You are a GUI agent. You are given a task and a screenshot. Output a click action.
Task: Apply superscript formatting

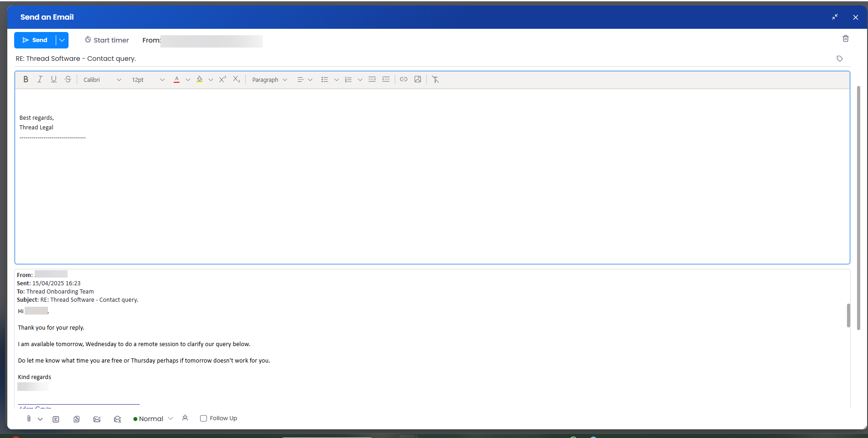coord(222,80)
